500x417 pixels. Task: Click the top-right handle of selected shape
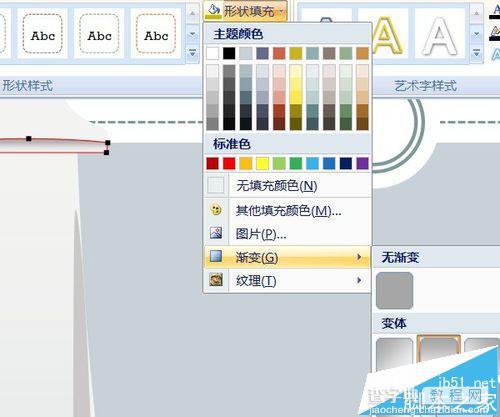(107, 143)
